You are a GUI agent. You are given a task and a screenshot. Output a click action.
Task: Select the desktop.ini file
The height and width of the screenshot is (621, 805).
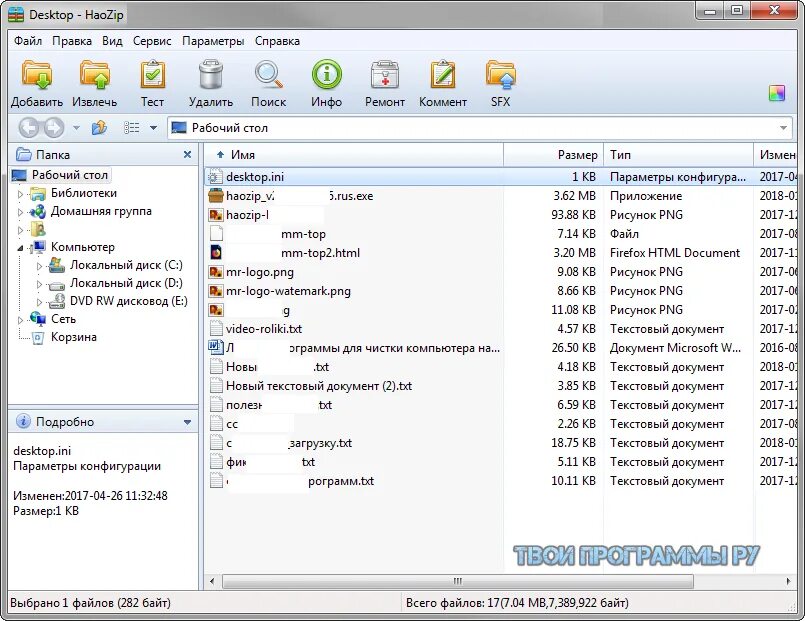(x=255, y=177)
